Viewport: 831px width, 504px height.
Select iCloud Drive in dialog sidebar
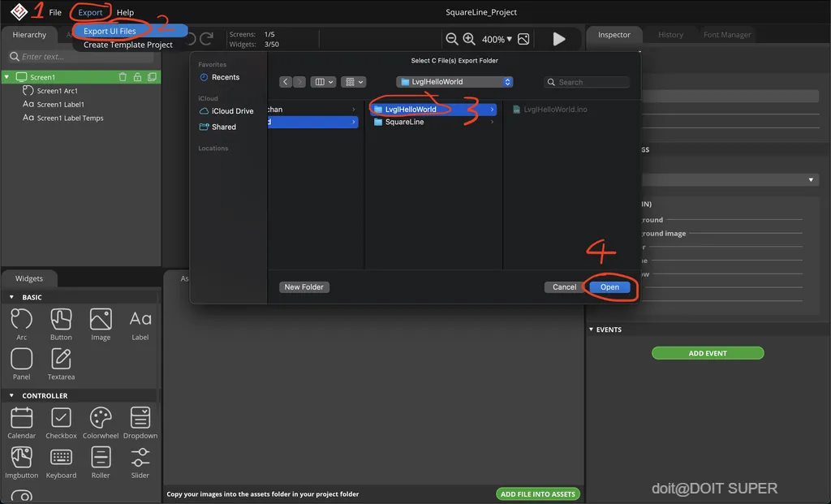pos(226,110)
